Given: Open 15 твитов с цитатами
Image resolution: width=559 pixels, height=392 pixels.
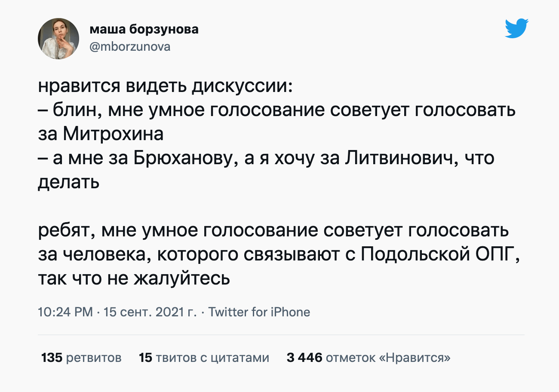Looking at the screenshot, I should [204, 358].
